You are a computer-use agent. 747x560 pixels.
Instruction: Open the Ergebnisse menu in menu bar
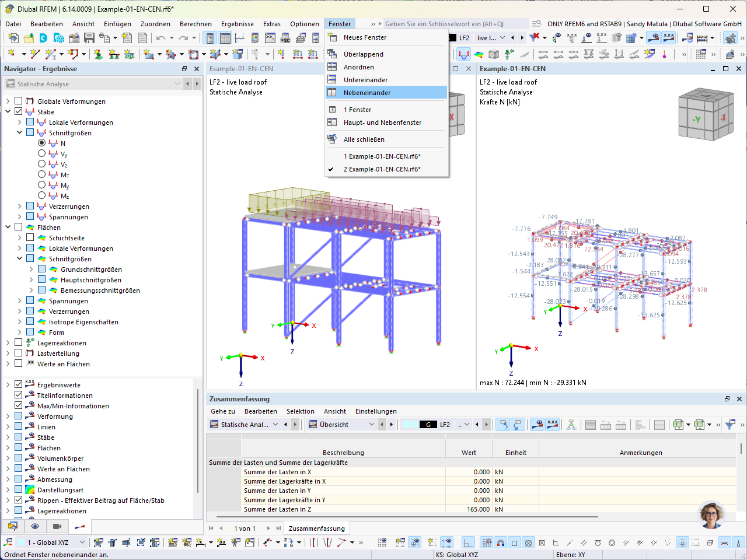[x=237, y=24]
